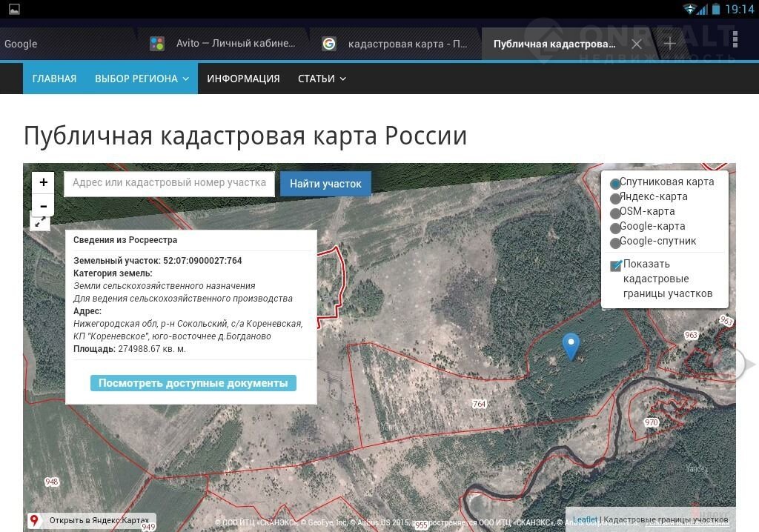Image resolution: width=759 pixels, height=532 pixels.
Task: Zoom in on the cadastral map
Action: [44, 182]
